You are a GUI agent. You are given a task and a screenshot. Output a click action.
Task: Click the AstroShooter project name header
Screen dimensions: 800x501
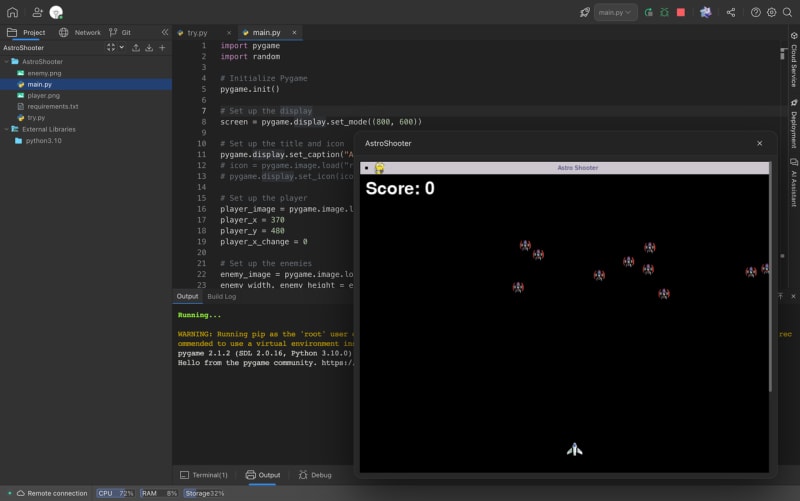click(x=23, y=47)
